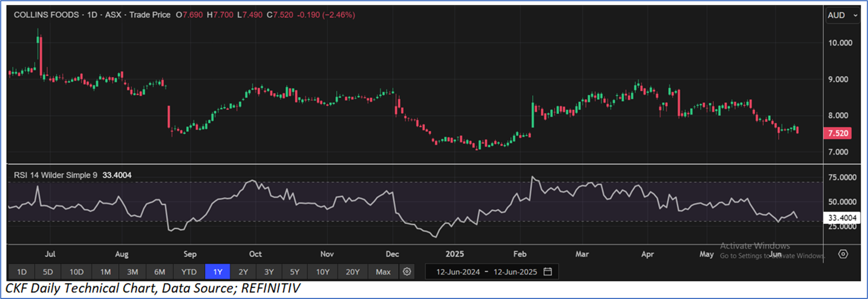Choose the 10D time range
The height and width of the screenshot is (299, 868).
point(76,271)
